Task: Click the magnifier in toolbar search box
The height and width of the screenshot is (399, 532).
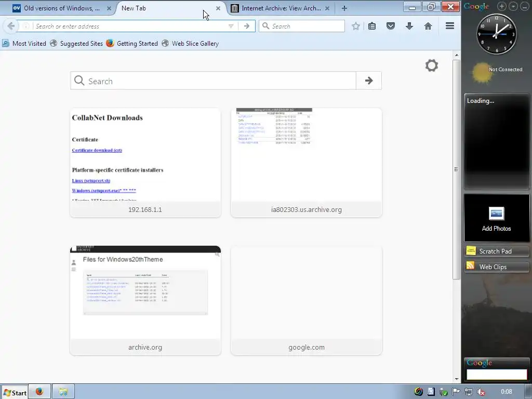Action: coord(266,26)
